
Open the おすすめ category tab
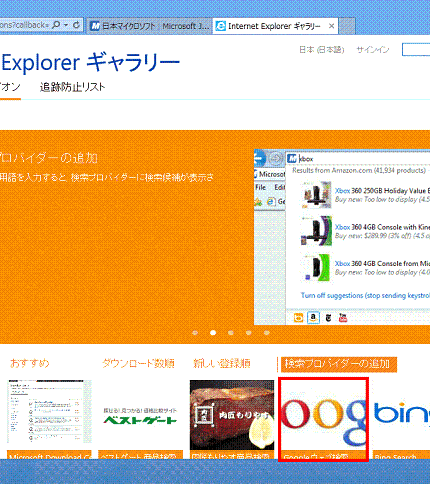click(x=29, y=363)
